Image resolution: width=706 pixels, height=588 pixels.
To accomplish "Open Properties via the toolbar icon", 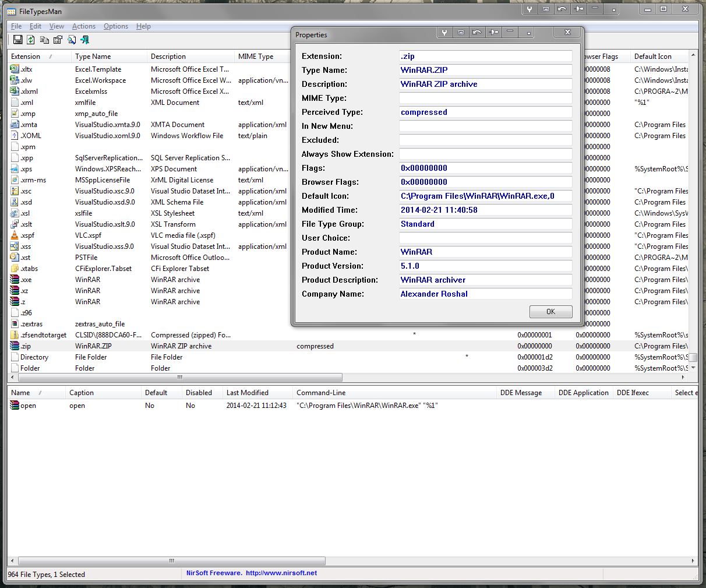I will 58,40.
